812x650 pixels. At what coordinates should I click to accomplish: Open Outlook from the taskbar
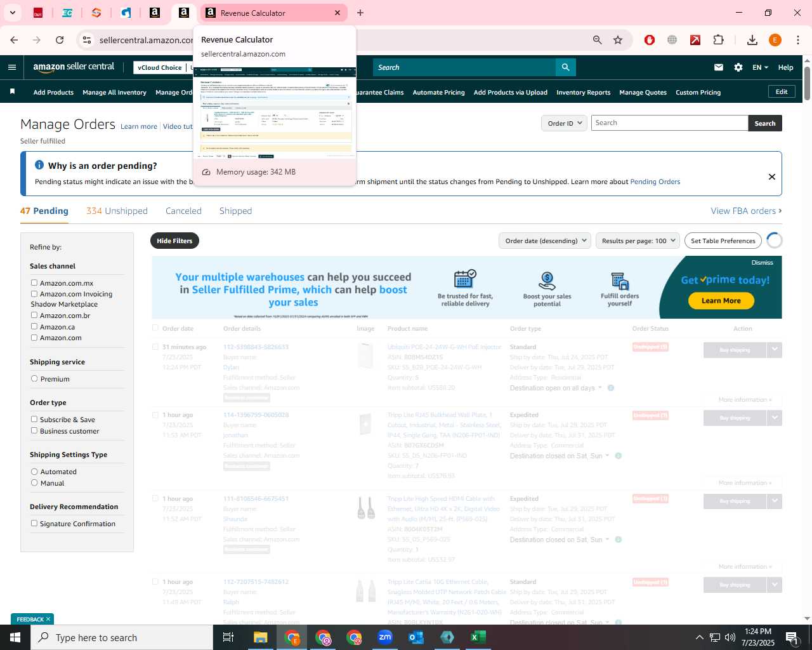(x=416, y=637)
